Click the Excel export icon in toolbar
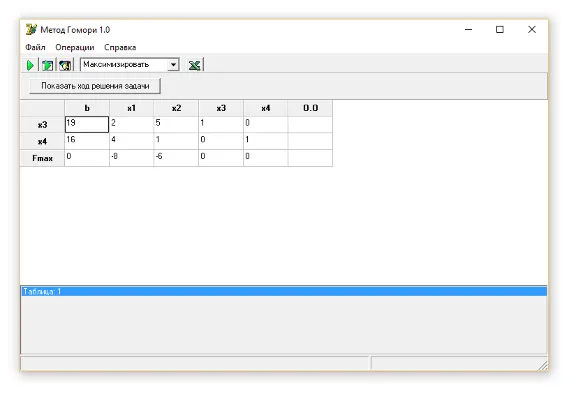The height and width of the screenshot is (399, 576). tap(194, 65)
